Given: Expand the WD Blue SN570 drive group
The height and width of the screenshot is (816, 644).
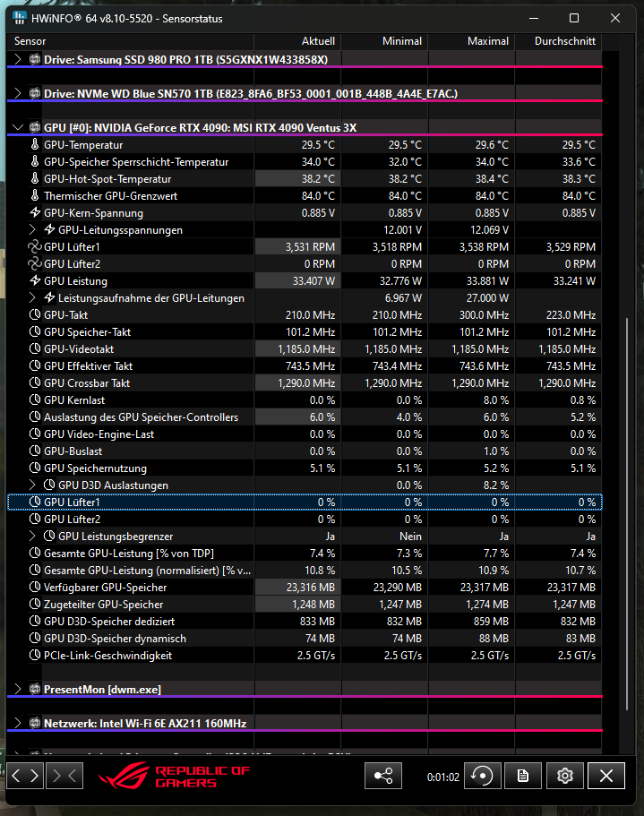Looking at the screenshot, I should pos(18,93).
